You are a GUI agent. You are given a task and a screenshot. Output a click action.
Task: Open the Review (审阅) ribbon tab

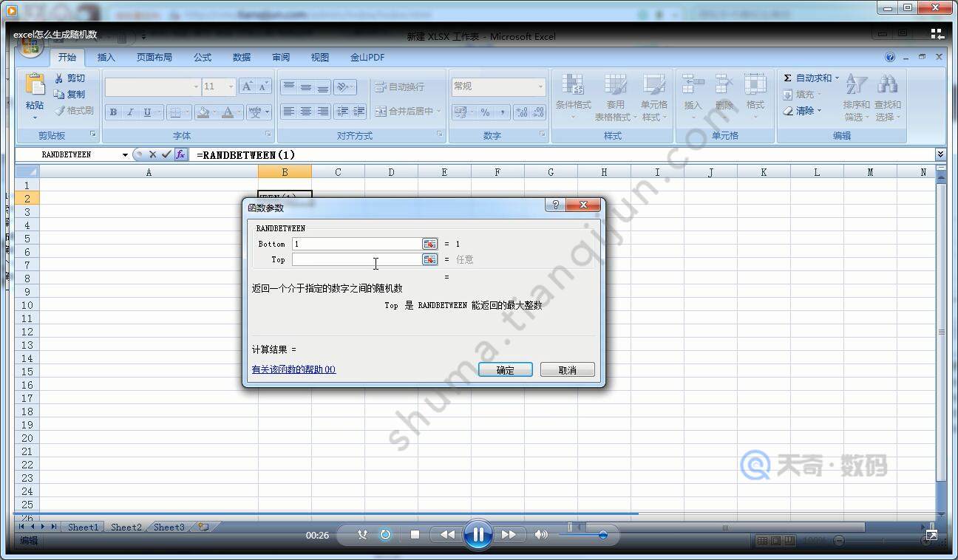point(281,58)
